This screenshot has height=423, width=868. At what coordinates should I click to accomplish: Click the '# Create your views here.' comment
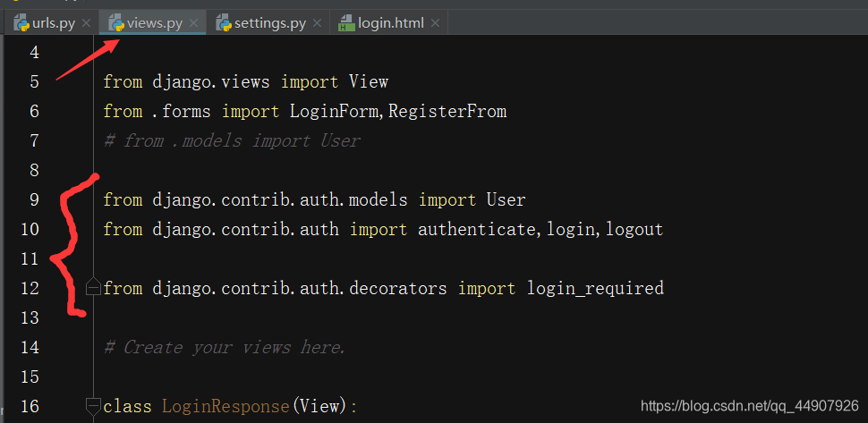point(225,348)
